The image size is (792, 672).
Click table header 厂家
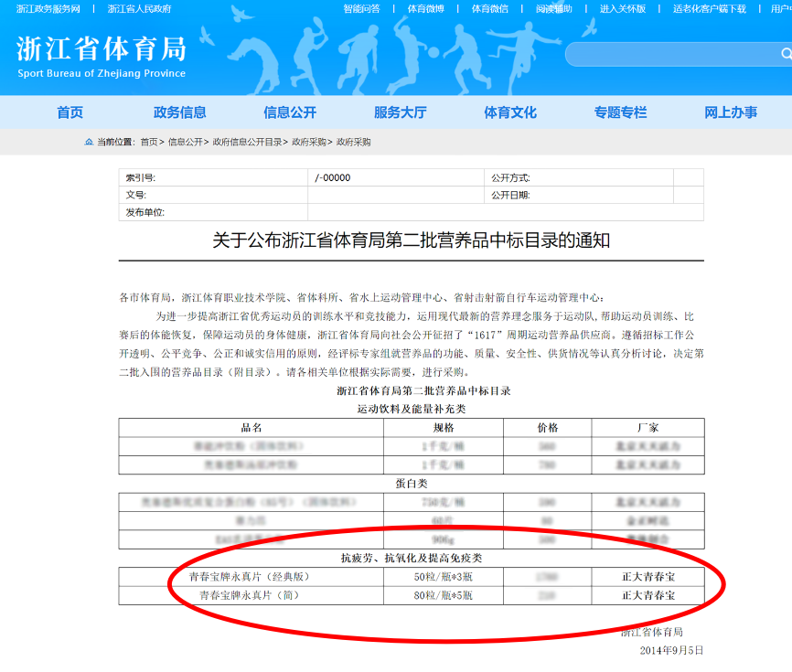[x=648, y=428]
